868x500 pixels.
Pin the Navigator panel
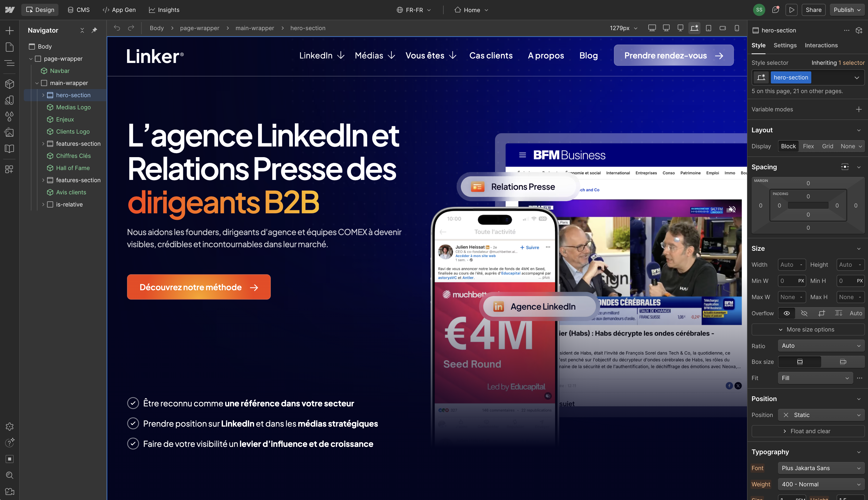click(x=94, y=30)
